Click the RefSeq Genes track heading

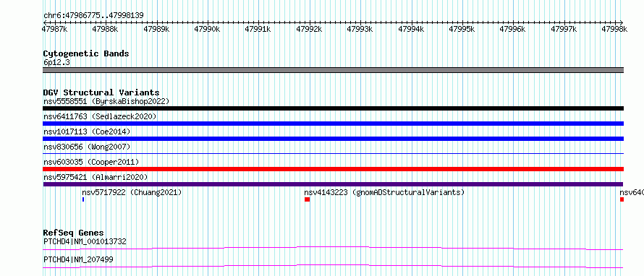[73, 233]
